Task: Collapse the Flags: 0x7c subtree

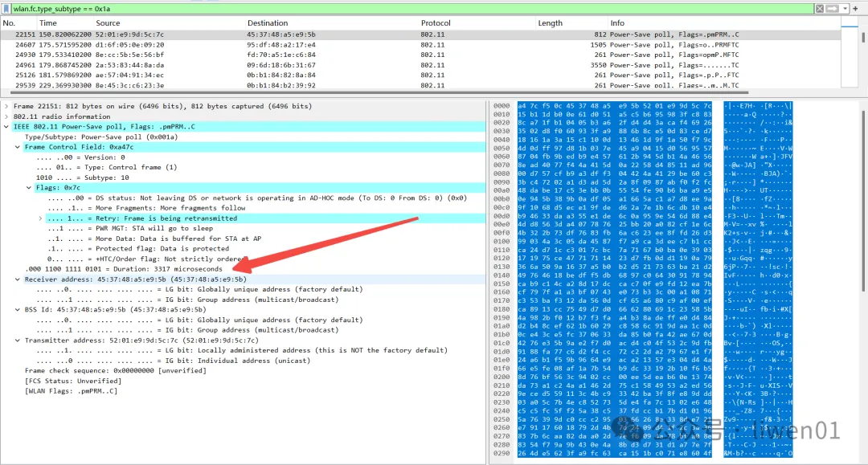Action: (x=28, y=188)
